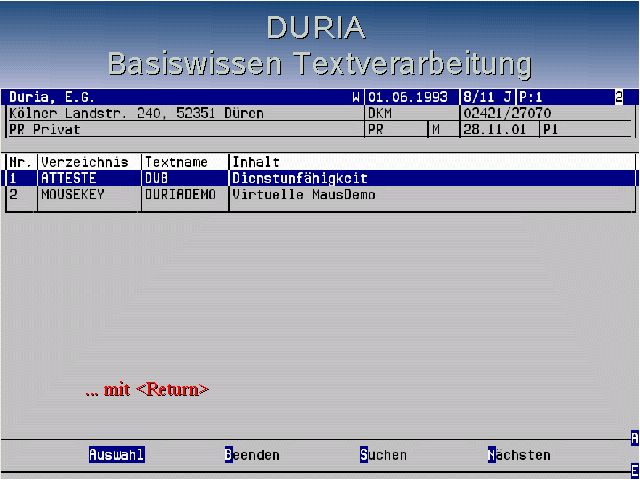Click the A marker at right edge
The width and height of the screenshot is (640, 480).
coord(635,438)
